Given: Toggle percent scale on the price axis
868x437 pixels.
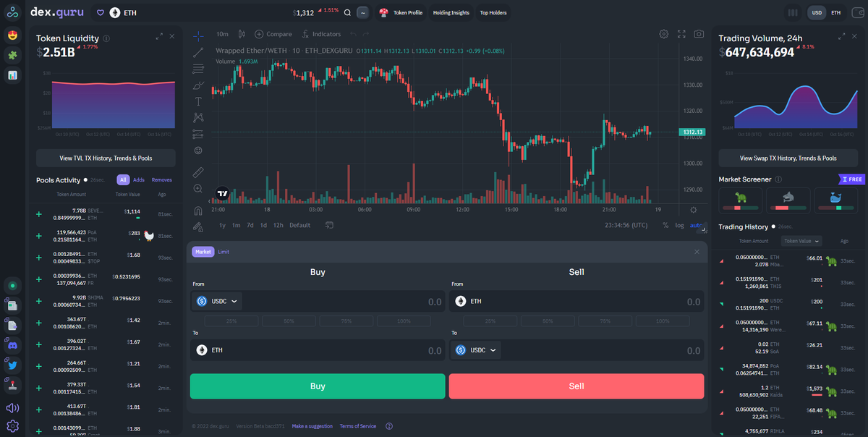Looking at the screenshot, I should (665, 225).
